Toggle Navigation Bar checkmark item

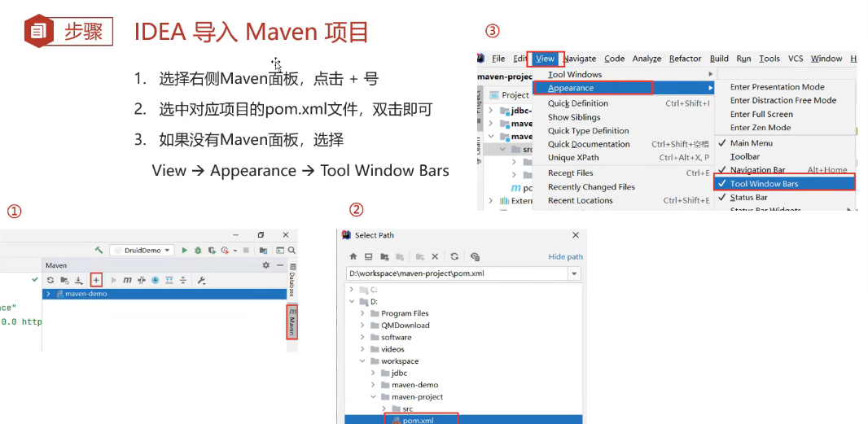pyautogui.click(x=786, y=170)
